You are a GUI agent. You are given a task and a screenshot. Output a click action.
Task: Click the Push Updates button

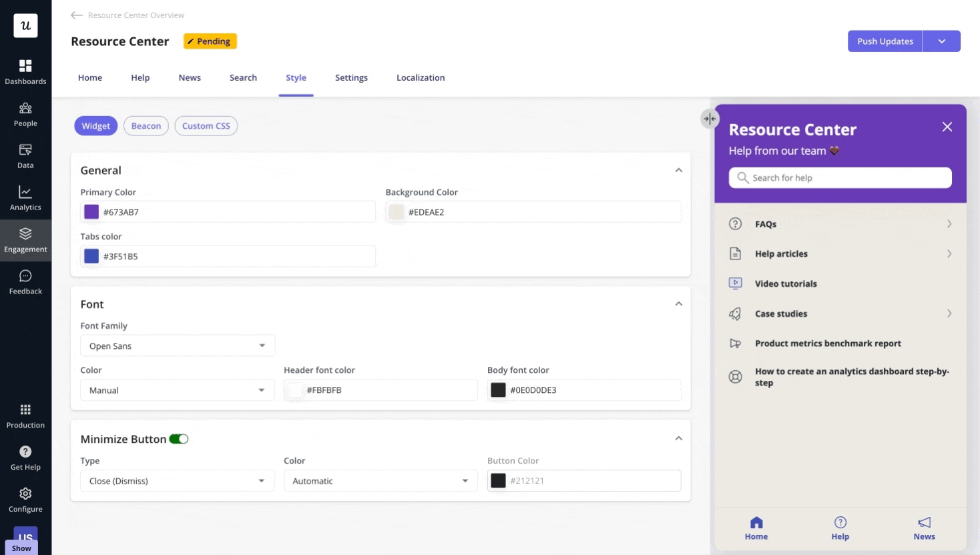click(885, 41)
